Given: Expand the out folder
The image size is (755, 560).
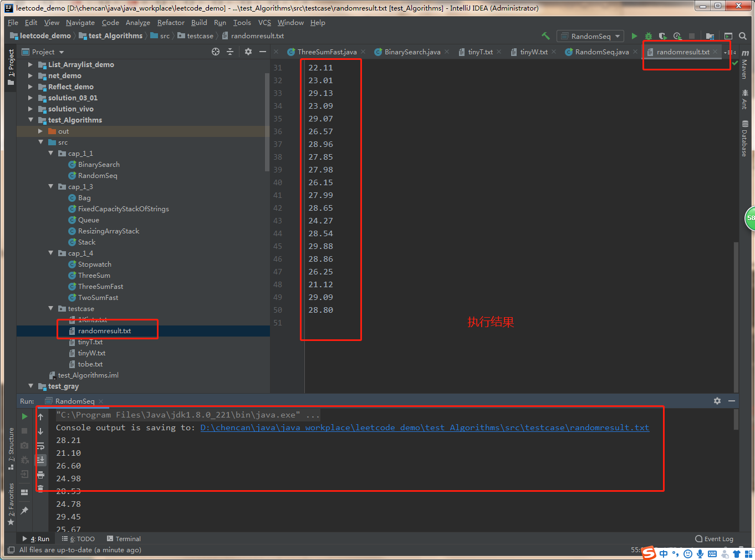Looking at the screenshot, I should tap(40, 131).
